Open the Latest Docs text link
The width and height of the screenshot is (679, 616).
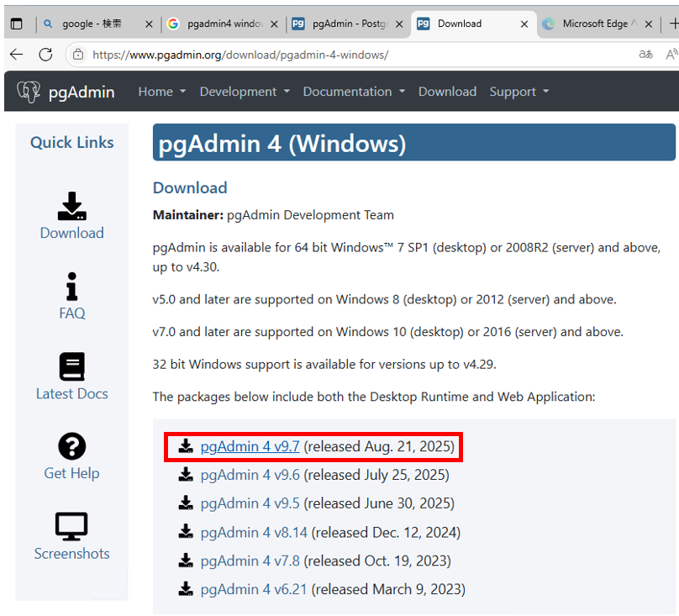72,393
